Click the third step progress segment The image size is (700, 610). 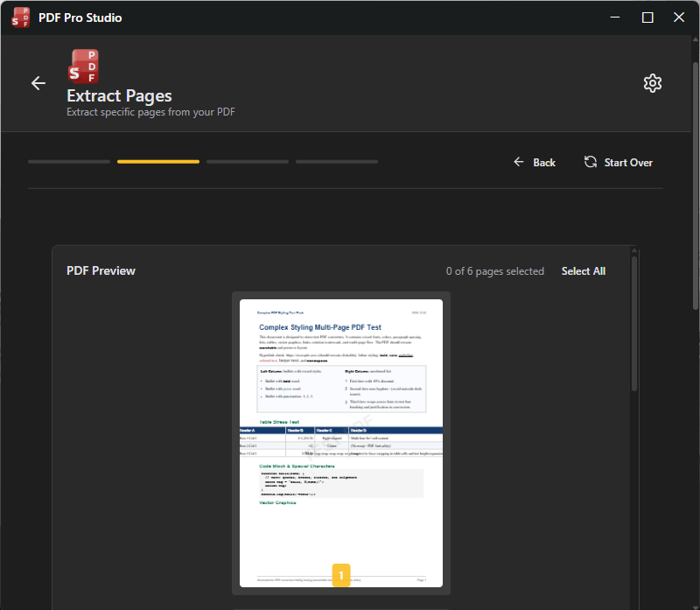click(248, 162)
